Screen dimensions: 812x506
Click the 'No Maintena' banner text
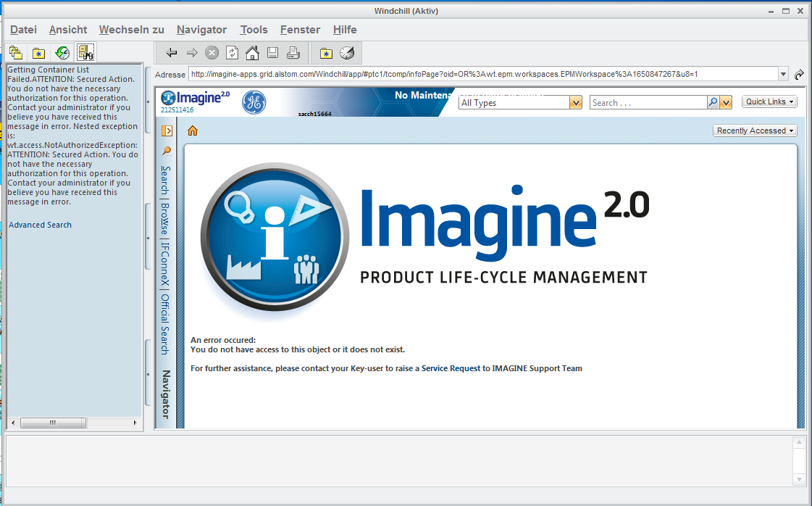(423, 96)
